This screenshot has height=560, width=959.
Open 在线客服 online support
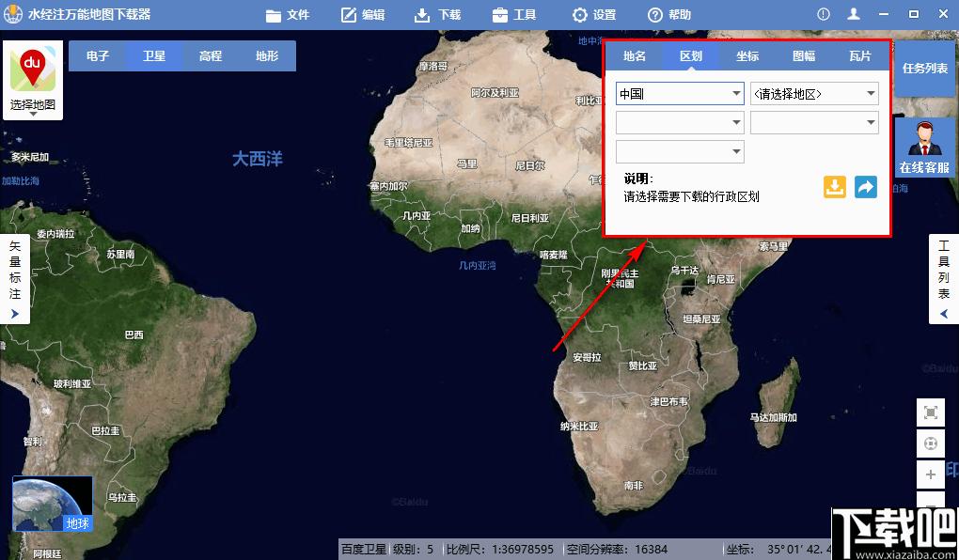925,148
